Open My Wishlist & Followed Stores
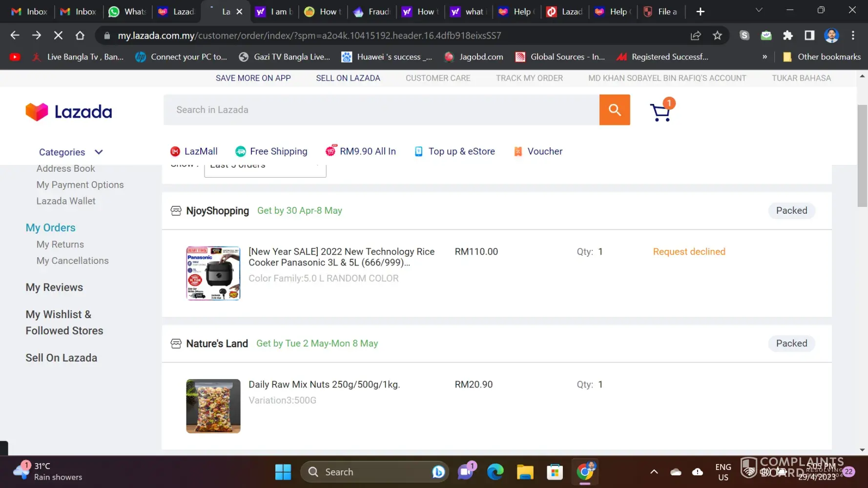 (x=64, y=323)
